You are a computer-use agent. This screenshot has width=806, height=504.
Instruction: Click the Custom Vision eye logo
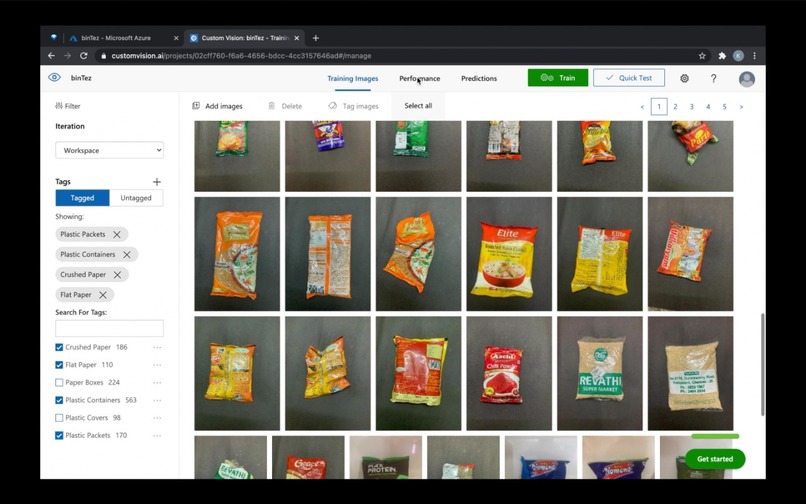tap(54, 78)
